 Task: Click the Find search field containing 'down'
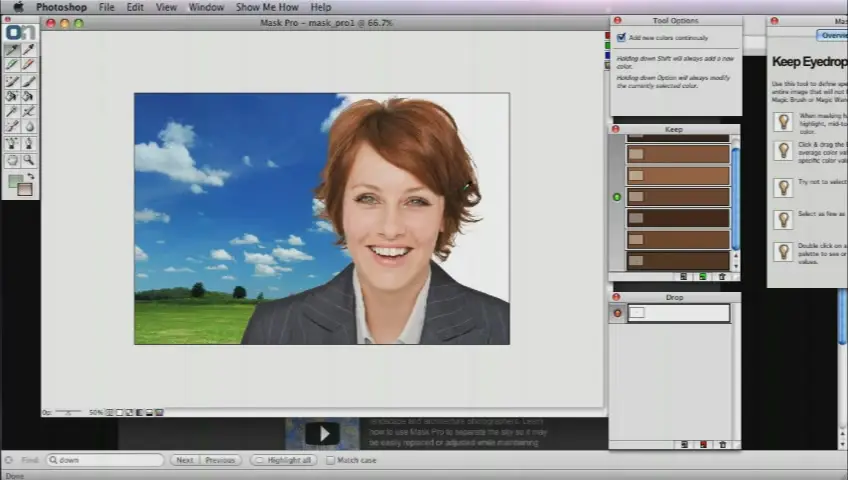(105, 460)
